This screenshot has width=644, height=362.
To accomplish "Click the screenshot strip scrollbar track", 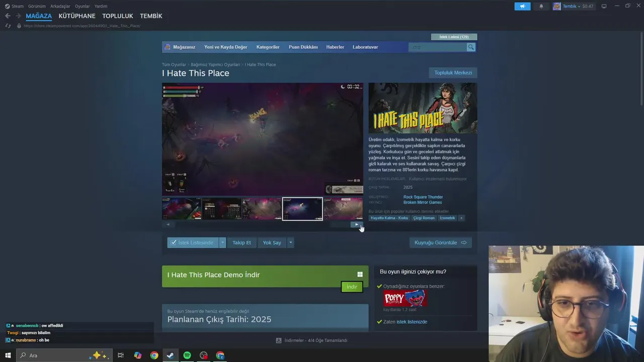I will 262,224.
